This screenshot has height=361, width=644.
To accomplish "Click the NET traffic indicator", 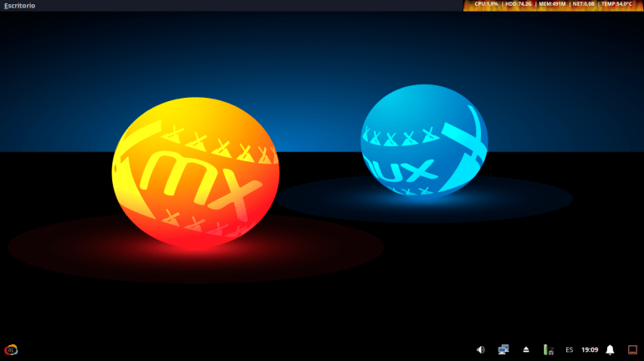I will 584,4.
